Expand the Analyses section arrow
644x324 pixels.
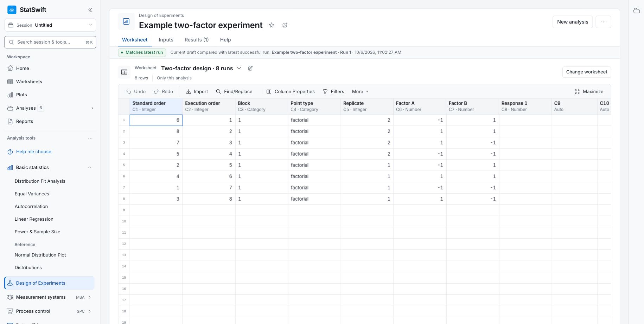click(x=92, y=108)
